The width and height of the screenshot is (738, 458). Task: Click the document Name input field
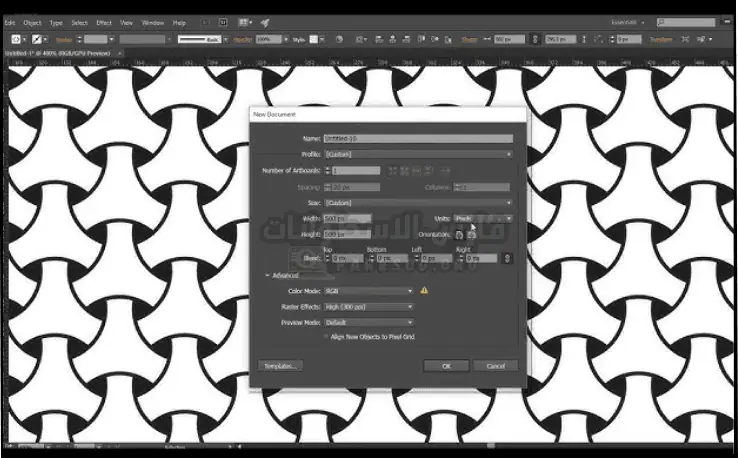tap(418, 139)
